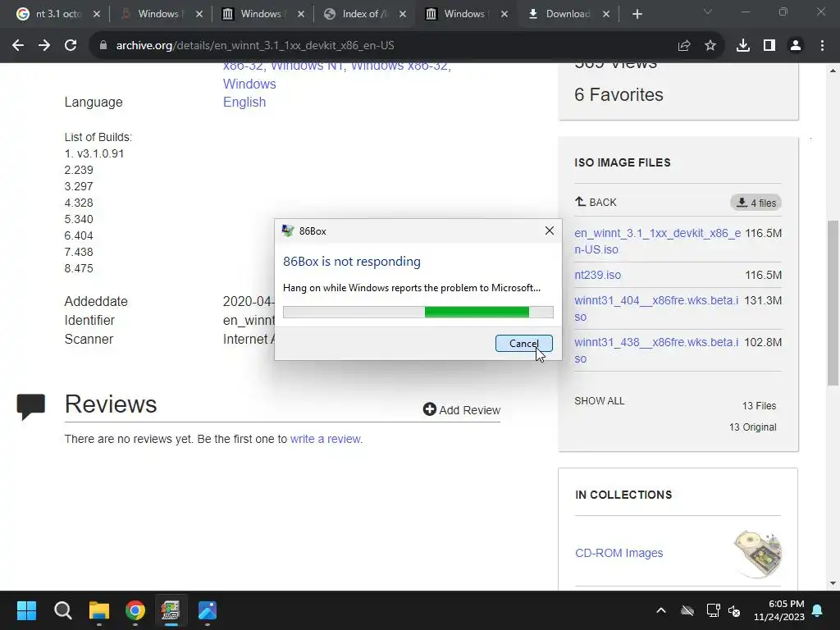
Task: Click '13 Files' count text
Action: click(x=759, y=405)
